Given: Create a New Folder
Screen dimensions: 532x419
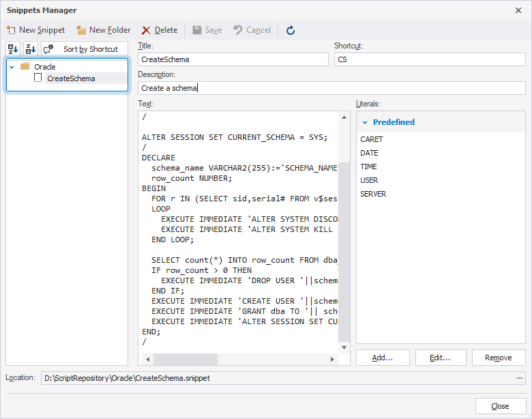Looking at the screenshot, I should point(104,30).
